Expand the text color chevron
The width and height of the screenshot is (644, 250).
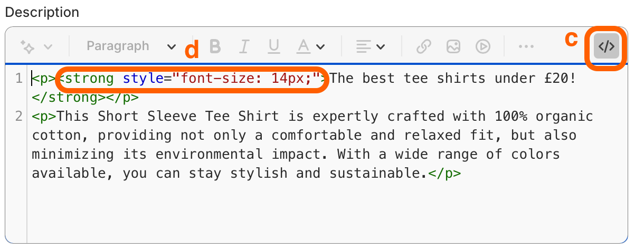pyautogui.click(x=320, y=47)
